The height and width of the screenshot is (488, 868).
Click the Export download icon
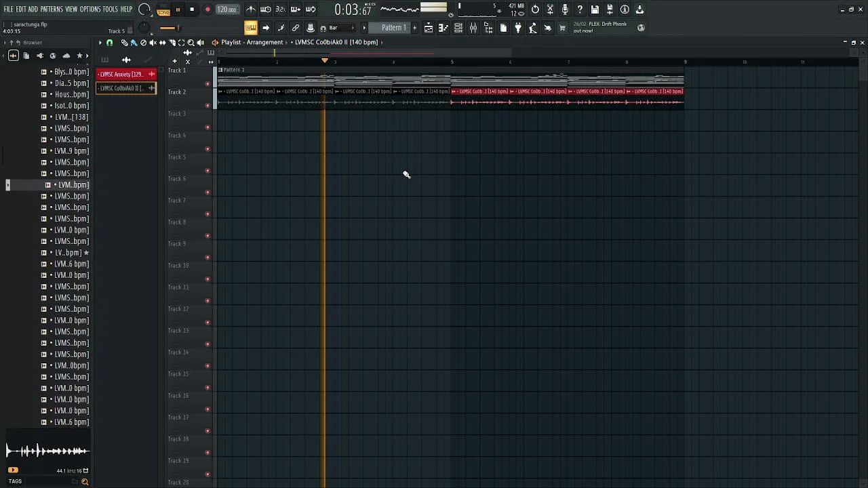(x=639, y=9)
